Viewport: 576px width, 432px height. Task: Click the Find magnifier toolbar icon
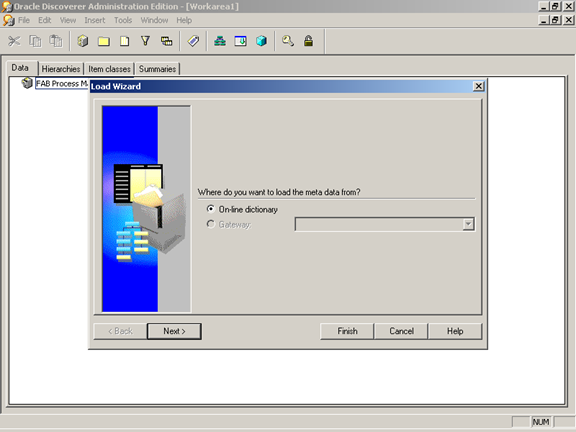click(288, 41)
